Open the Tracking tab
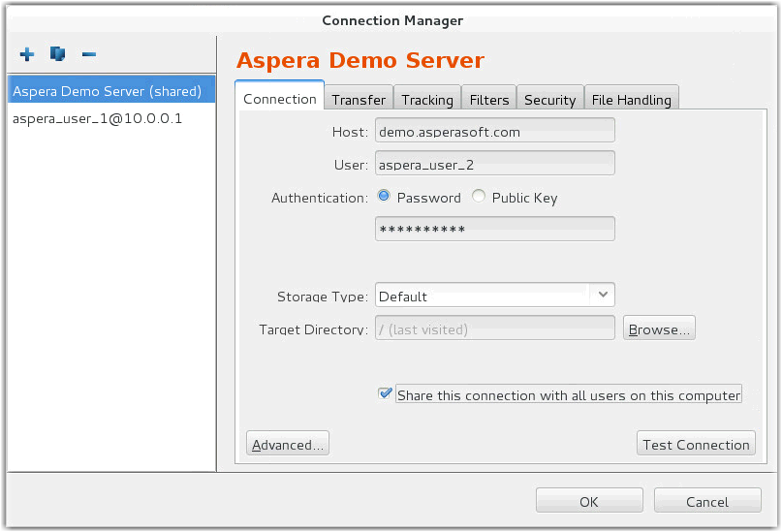 coord(427,98)
